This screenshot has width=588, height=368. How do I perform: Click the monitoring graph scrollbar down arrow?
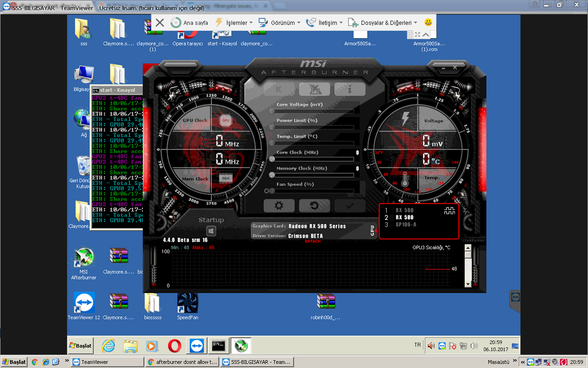pos(468,284)
